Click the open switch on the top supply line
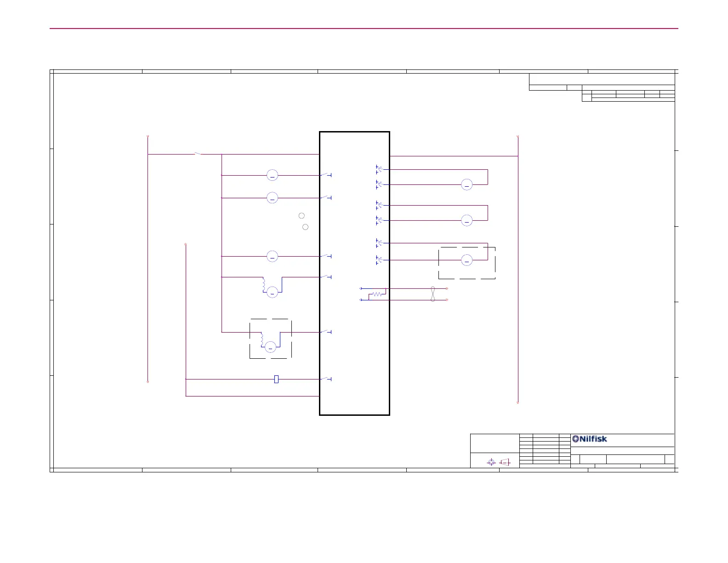Viewport: 728px width, 563px height. 198,154
